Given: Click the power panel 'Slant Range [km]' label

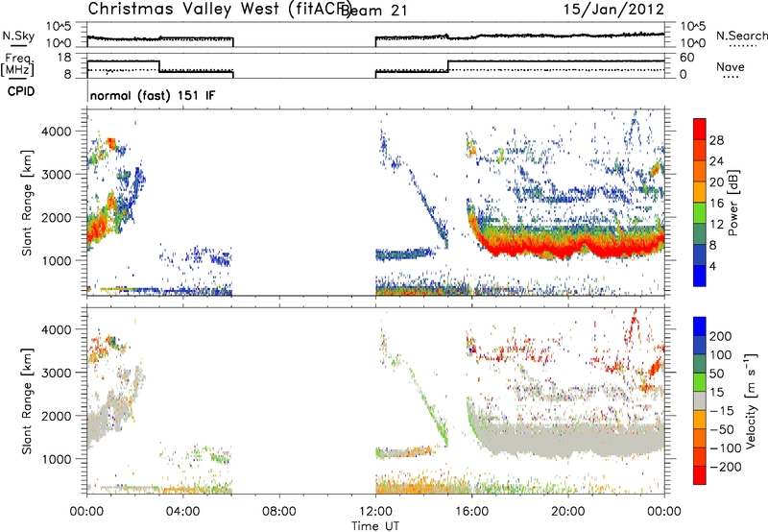Looking at the screenshot, I should coord(27,203).
